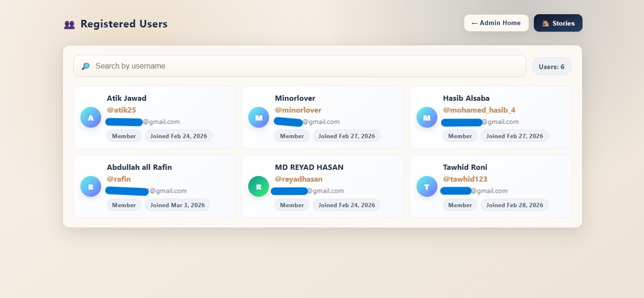644x298 pixels.
Task: Click Member badge on Tawhid Roni card
Action: (460, 205)
